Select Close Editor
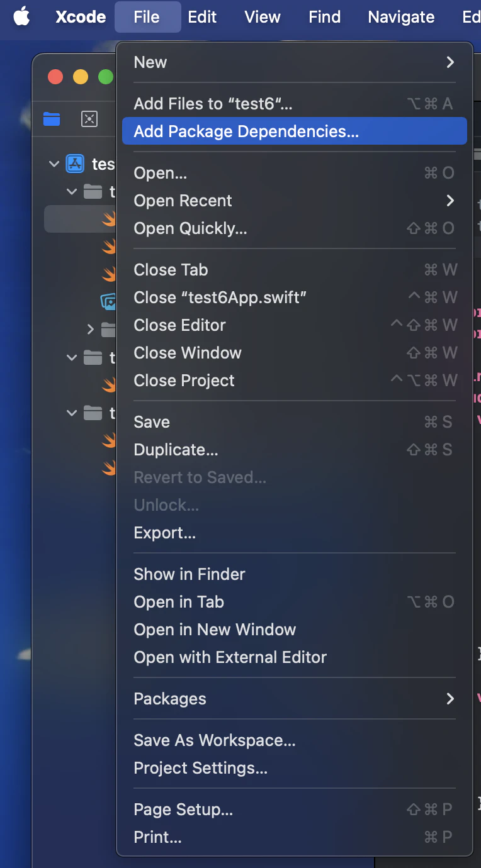 [295, 325]
